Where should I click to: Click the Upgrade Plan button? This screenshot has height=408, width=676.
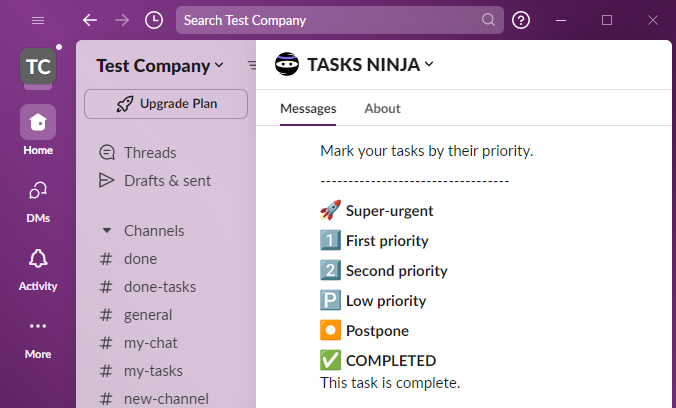click(166, 103)
